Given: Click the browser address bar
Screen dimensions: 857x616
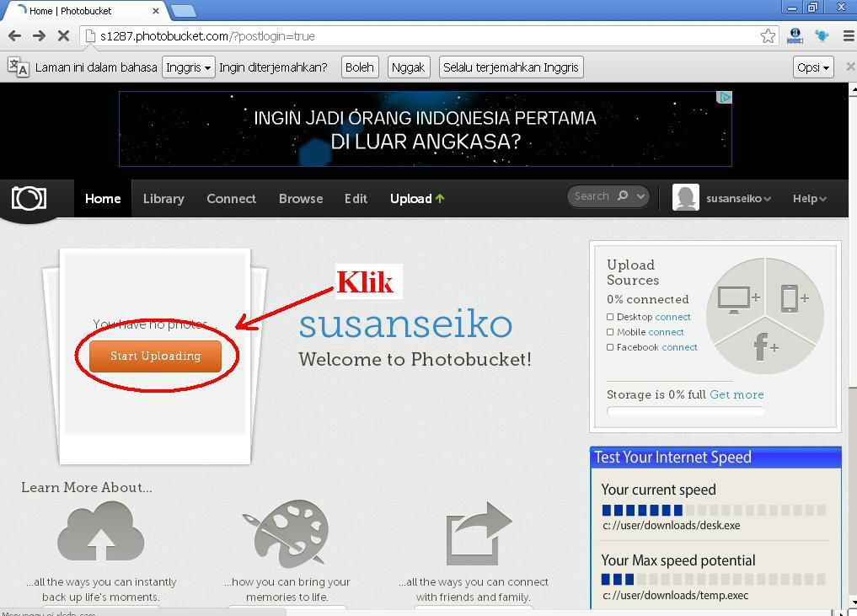Looking at the screenshot, I should [x=337, y=36].
